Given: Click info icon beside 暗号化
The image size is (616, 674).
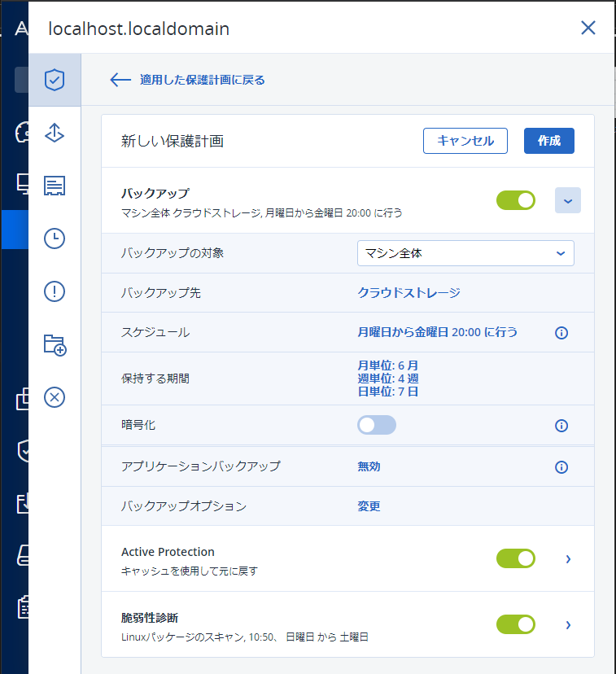Looking at the screenshot, I should [561, 426].
